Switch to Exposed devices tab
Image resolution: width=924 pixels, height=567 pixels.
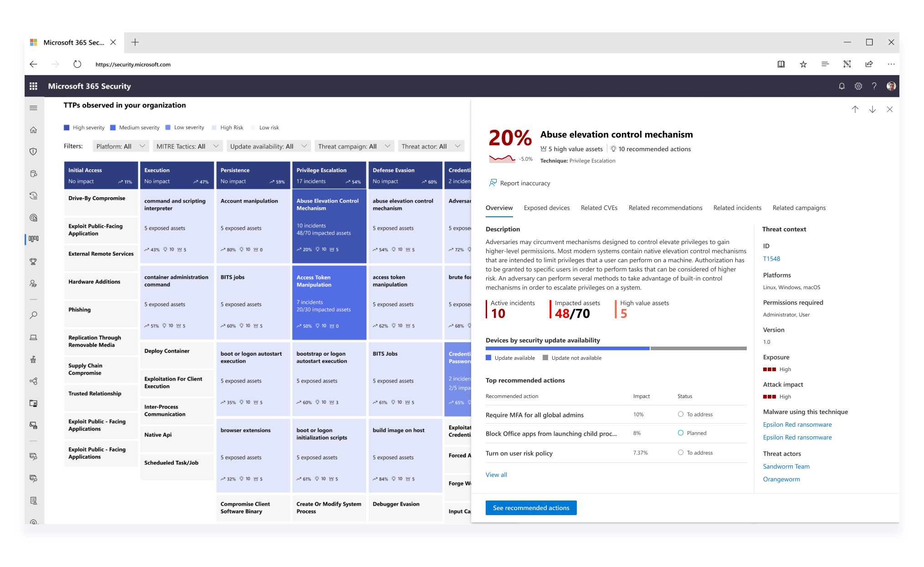click(x=547, y=208)
